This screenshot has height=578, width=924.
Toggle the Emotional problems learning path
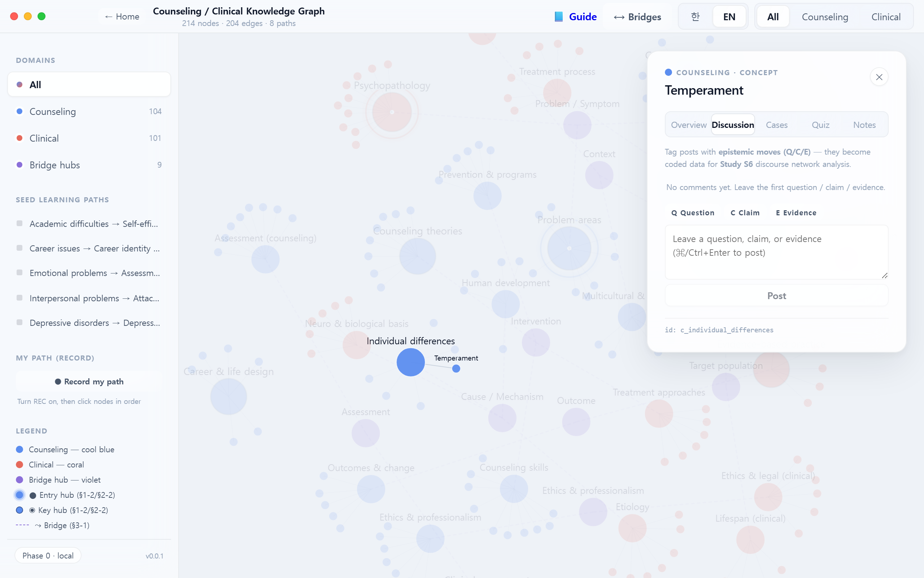click(89, 273)
